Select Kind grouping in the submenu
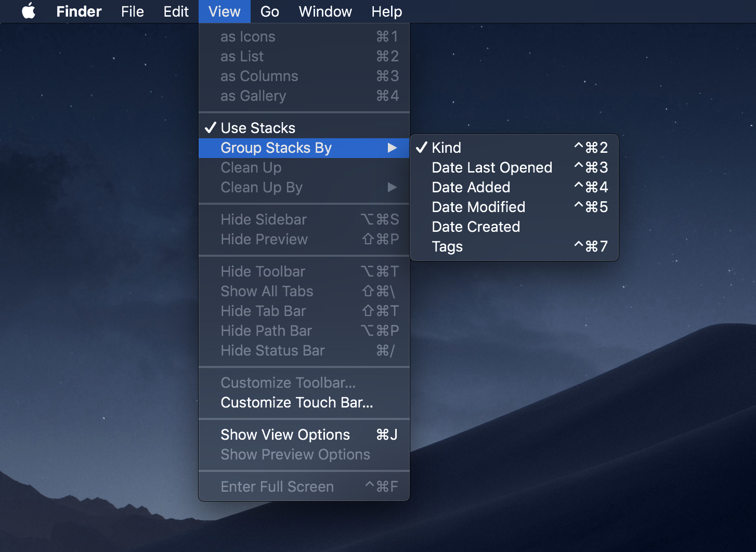Viewport: 756px width, 552px height. 446,148
